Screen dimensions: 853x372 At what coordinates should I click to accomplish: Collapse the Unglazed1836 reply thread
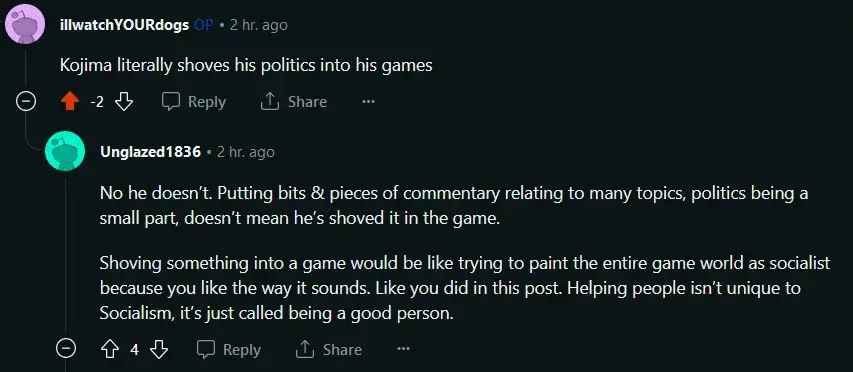point(66,348)
